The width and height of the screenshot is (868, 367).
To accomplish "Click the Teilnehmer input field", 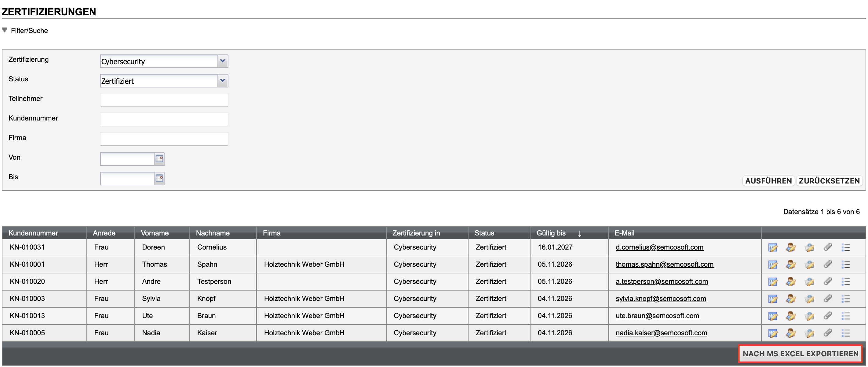I will tap(164, 100).
